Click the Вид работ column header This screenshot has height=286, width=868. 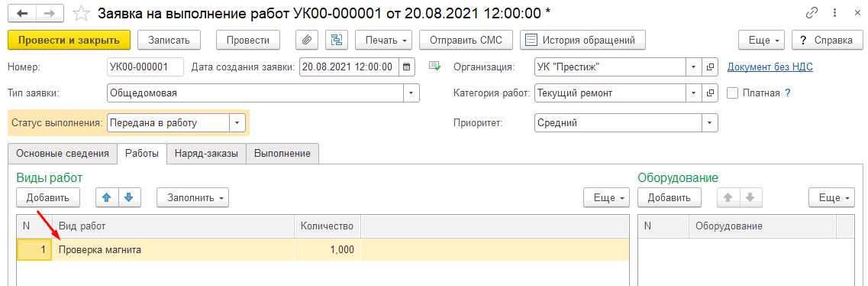point(173,226)
